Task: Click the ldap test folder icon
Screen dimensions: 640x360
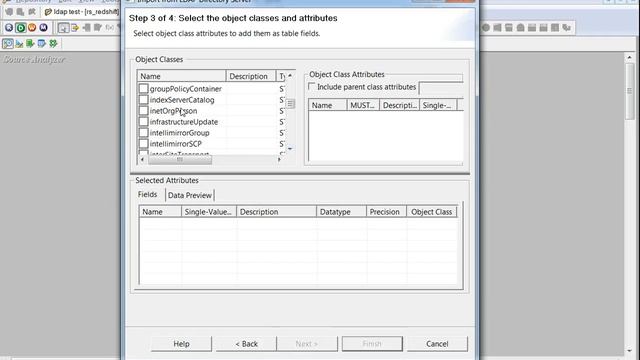Action: click(x=48, y=12)
